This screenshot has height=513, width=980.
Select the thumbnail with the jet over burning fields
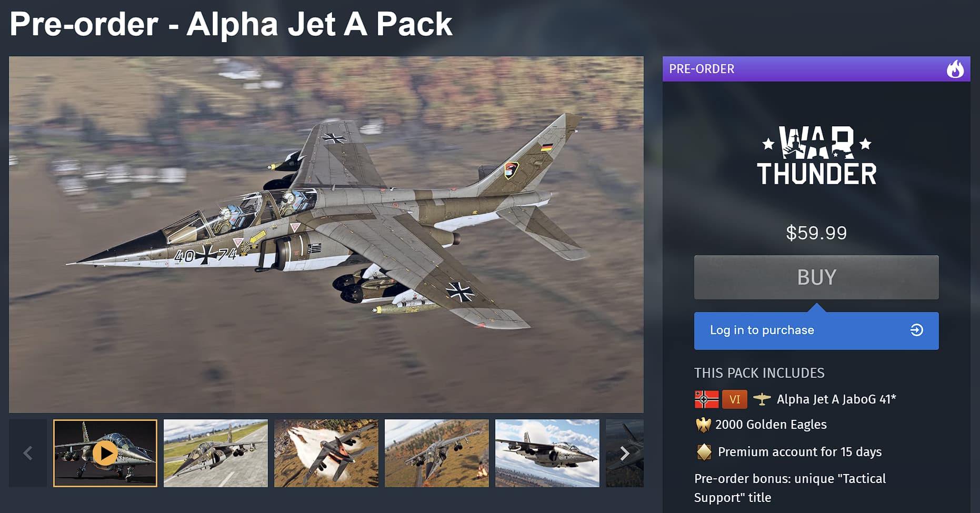pos(437,453)
